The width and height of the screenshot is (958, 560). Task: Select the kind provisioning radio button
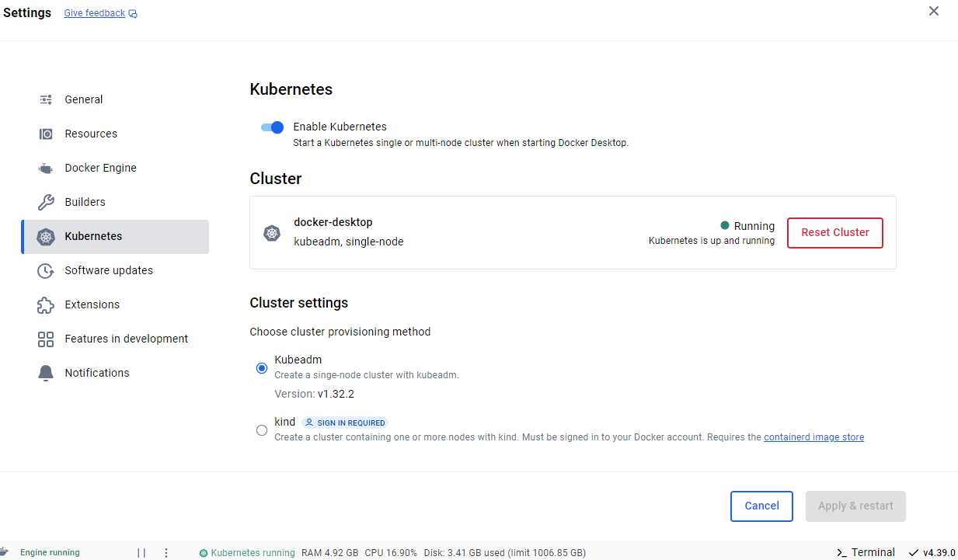click(262, 430)
